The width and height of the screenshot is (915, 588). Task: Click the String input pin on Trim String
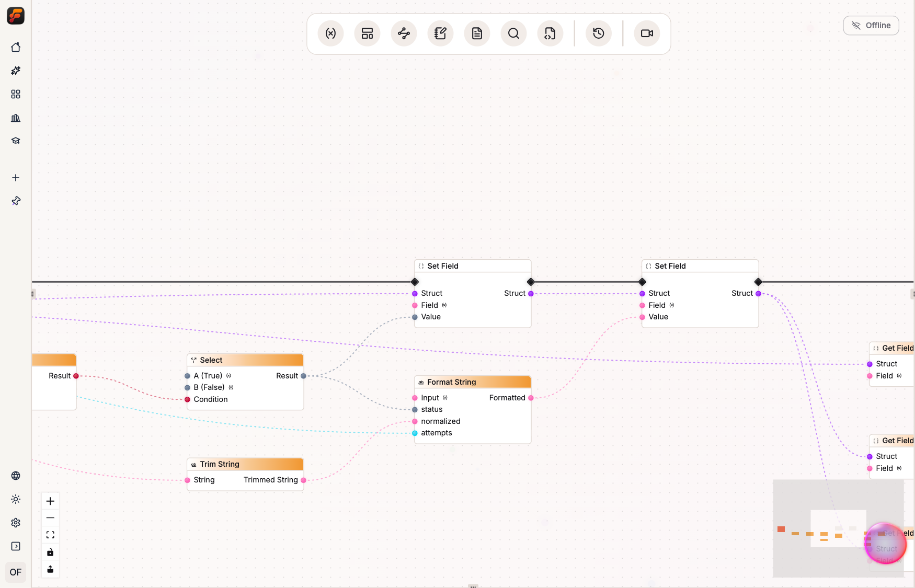pos(187,480)
